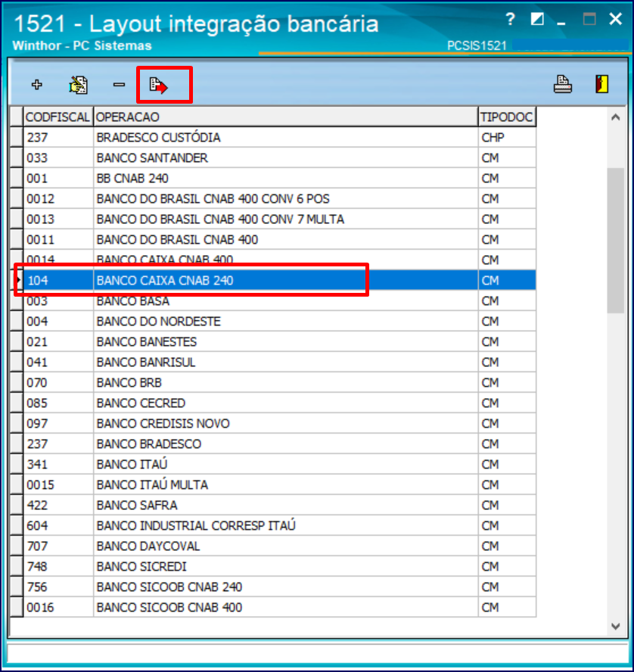Maximize the 1521 window
The image size is (634, 672).
click(x=589, y=19)
